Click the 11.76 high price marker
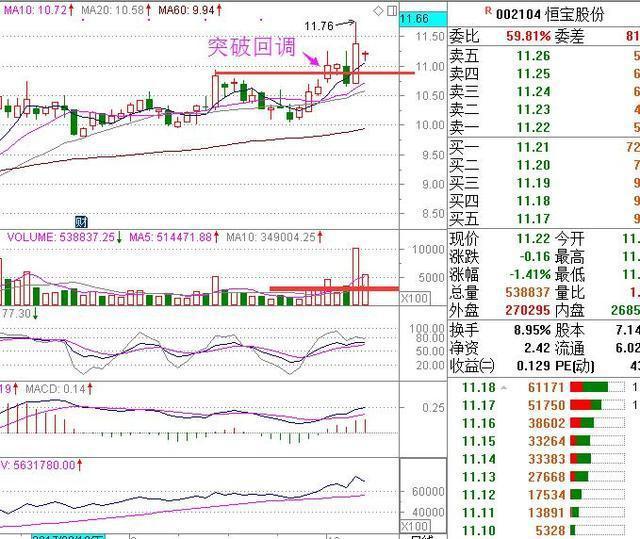This screenshot has height=539, width=640. 319,25
